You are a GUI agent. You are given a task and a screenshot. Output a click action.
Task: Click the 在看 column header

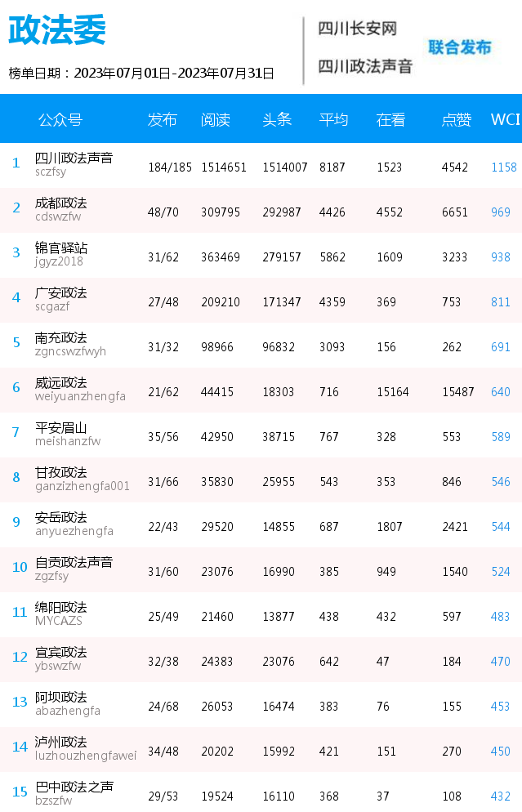390,119
